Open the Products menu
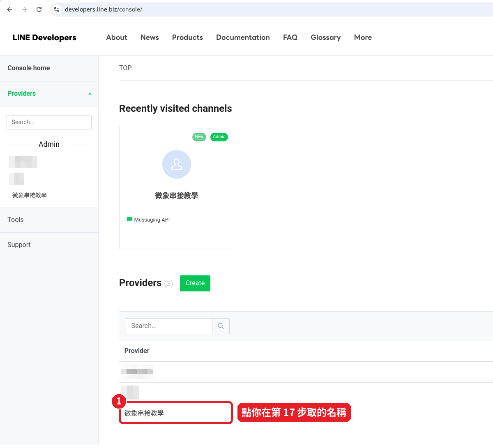The width and height of the screenshot is (493, 448). tap(187, 37)
